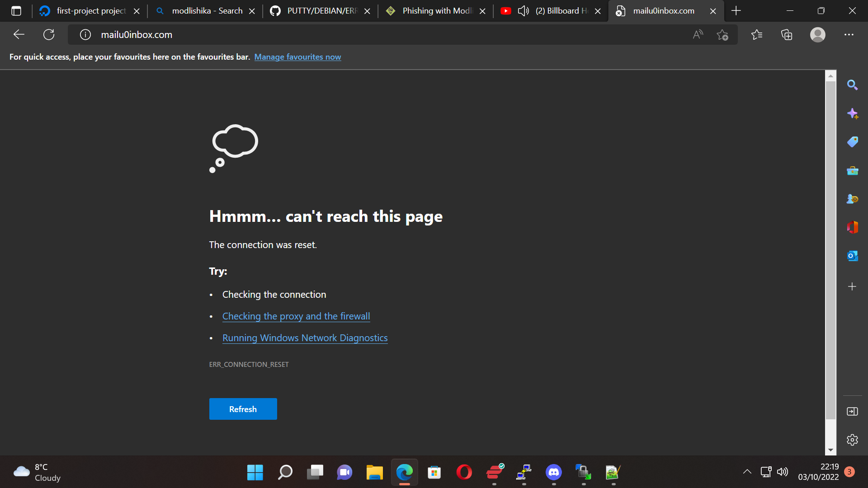Open the Favourites star panel

pyautogui.click(x=757, y=34)
